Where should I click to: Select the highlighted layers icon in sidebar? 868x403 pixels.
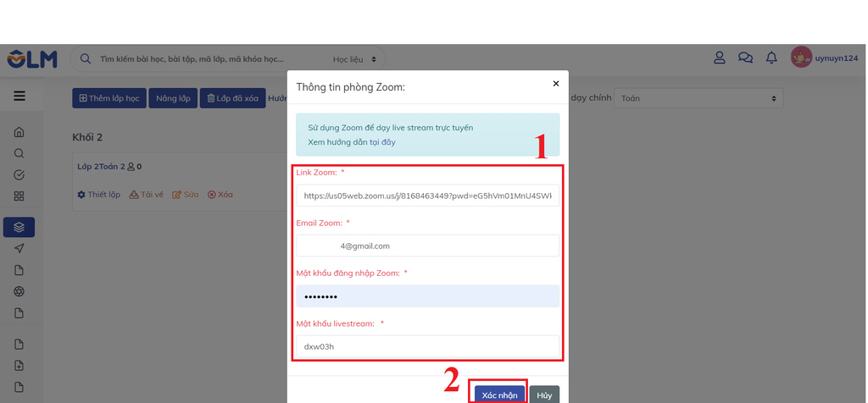pyautogui.click(x=19, y=227)
